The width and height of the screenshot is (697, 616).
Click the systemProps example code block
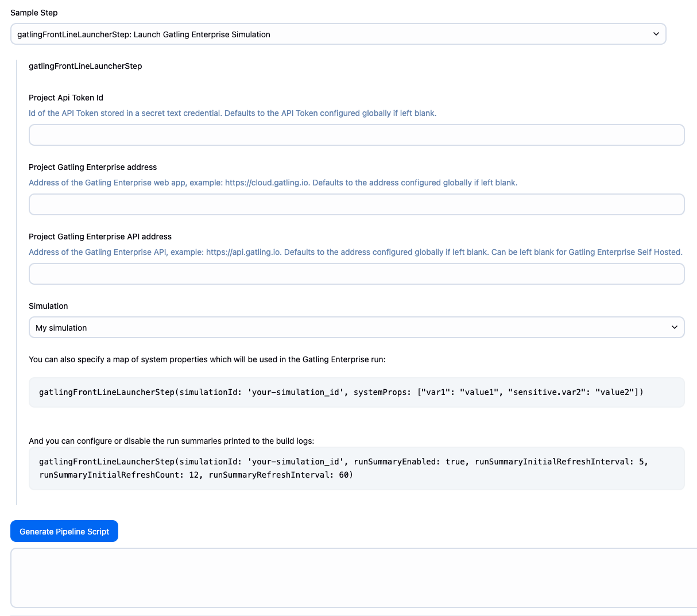coord(357,392)
